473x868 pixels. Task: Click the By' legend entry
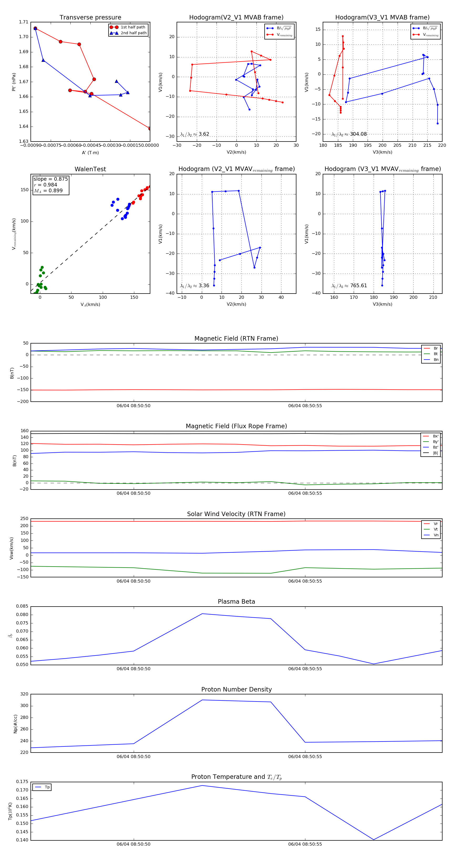click(431, 442)
